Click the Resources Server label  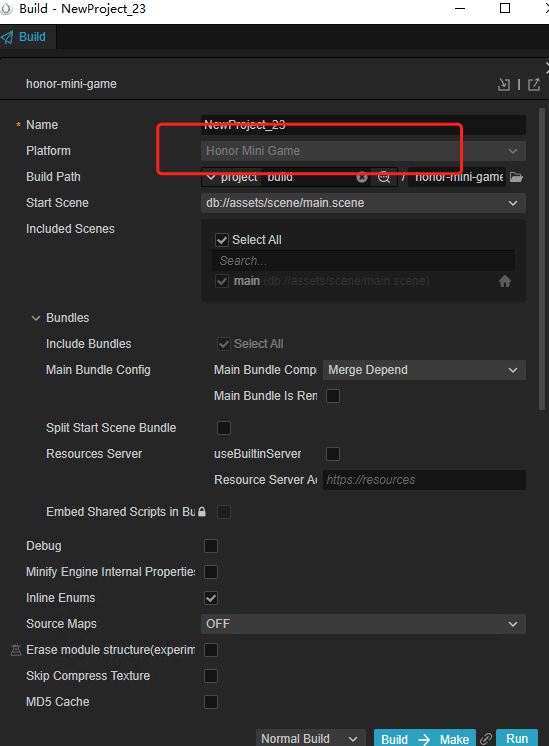94,454
